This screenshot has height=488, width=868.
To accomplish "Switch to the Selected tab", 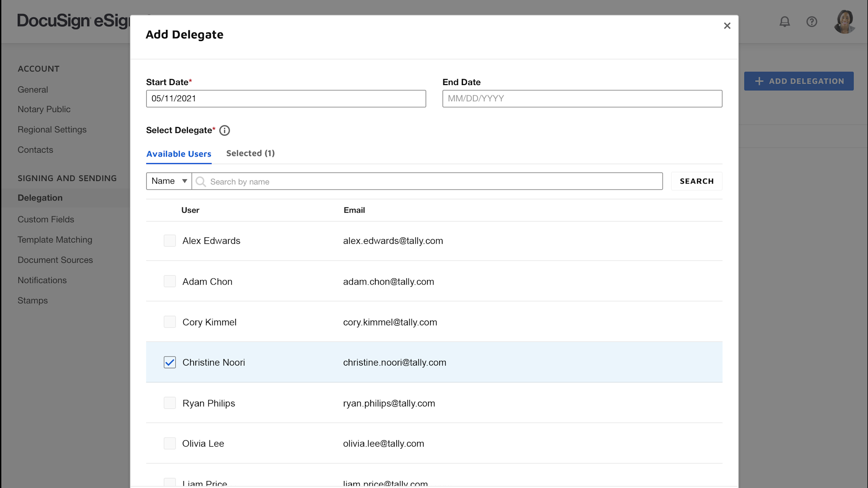I will pos(250,153).
